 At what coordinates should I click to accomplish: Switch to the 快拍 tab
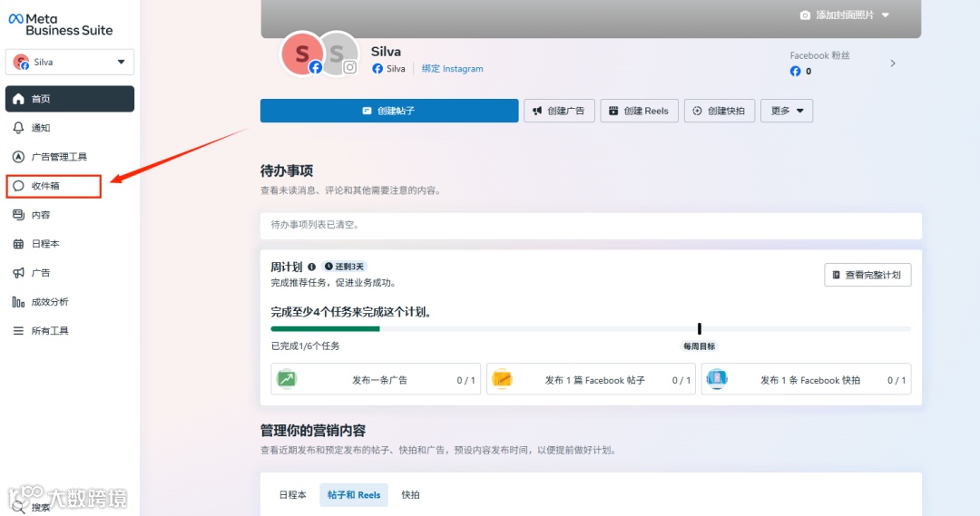click(411, 495)
